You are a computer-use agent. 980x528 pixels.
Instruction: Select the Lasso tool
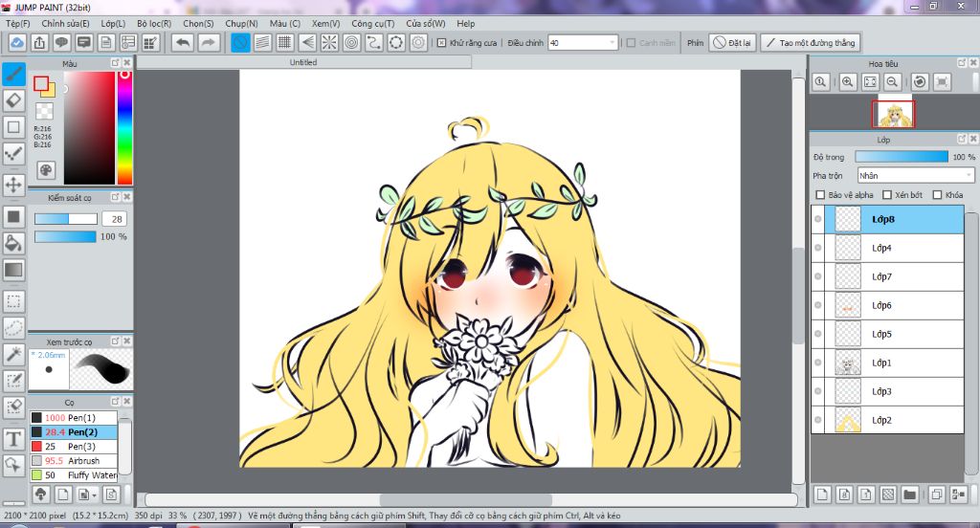click(13, 327)
